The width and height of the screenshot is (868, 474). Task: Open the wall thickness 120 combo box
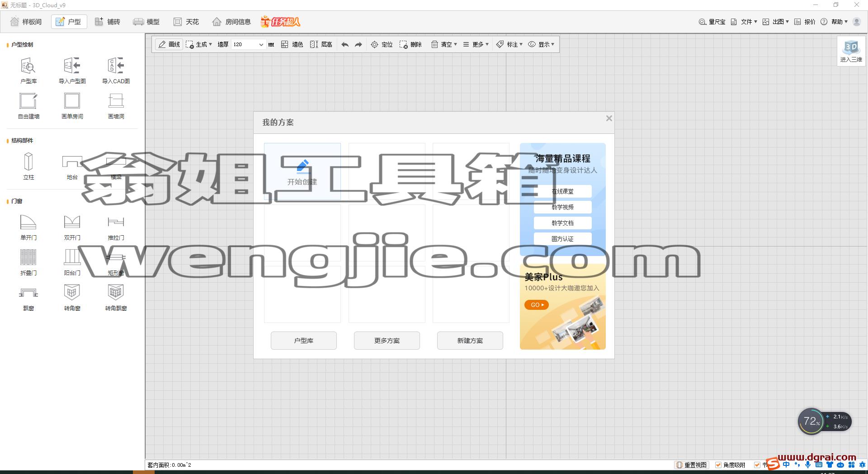(248, 44)
